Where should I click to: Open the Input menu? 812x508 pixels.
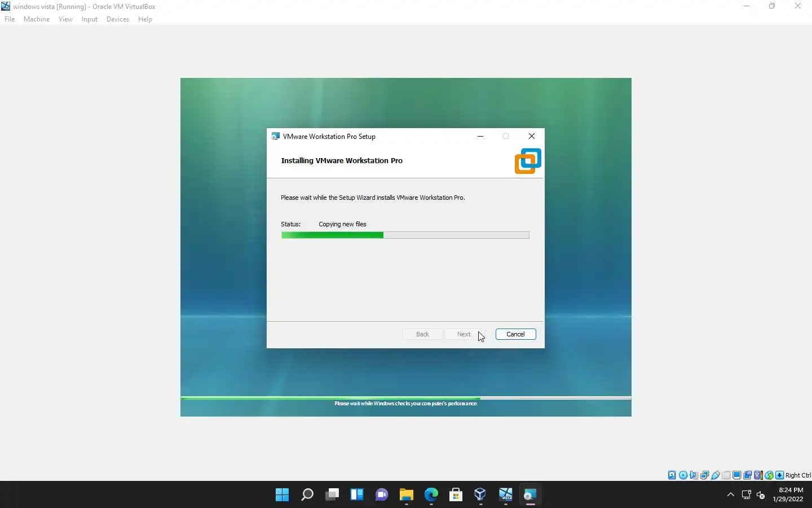click(89, 19)
